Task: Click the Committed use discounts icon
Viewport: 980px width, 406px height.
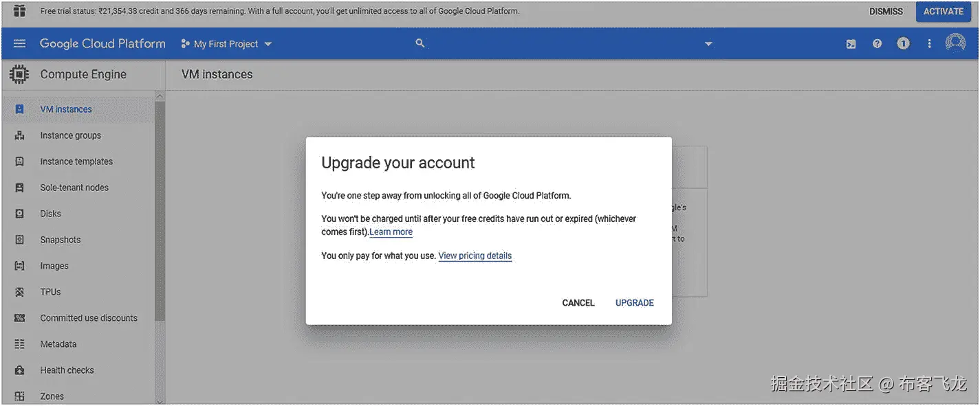Action: coord(19,318)
